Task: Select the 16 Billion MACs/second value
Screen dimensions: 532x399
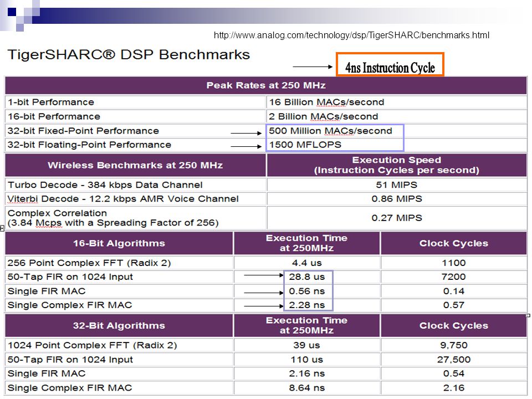Action: pyautogui.click(x=327, y=102)
